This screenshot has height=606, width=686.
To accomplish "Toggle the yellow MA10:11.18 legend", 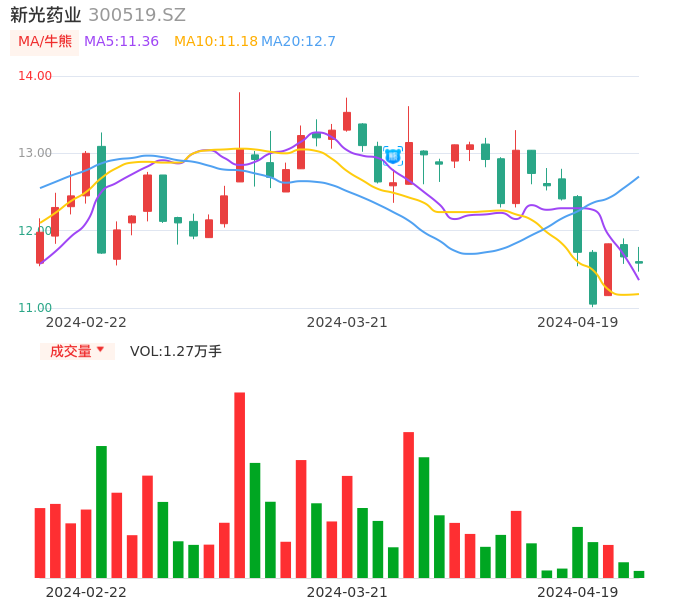I will (x=215, y=42).
